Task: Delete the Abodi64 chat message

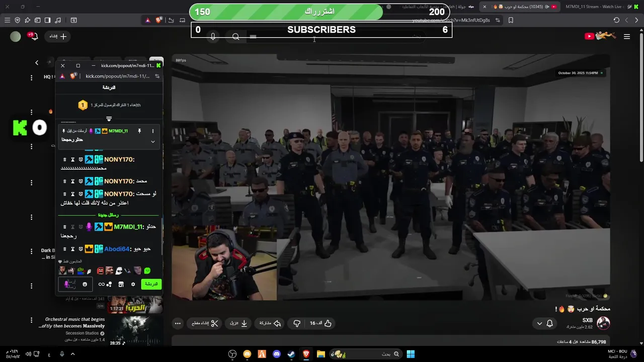Action: [x=64, y=249]
